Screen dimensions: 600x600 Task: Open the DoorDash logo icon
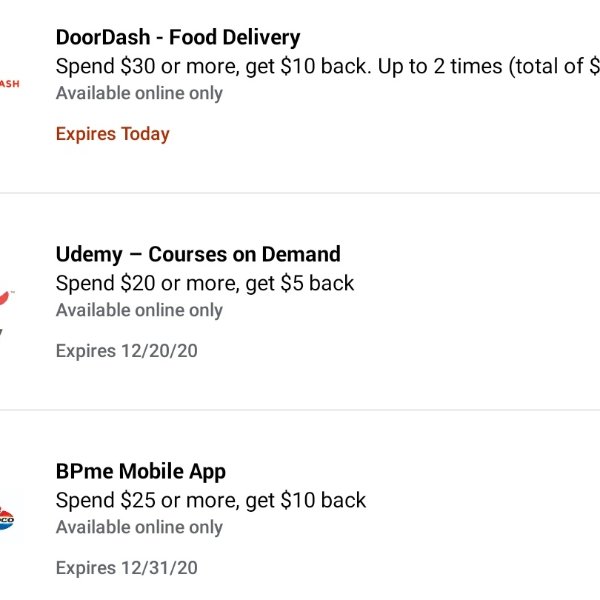coord(9,84)
